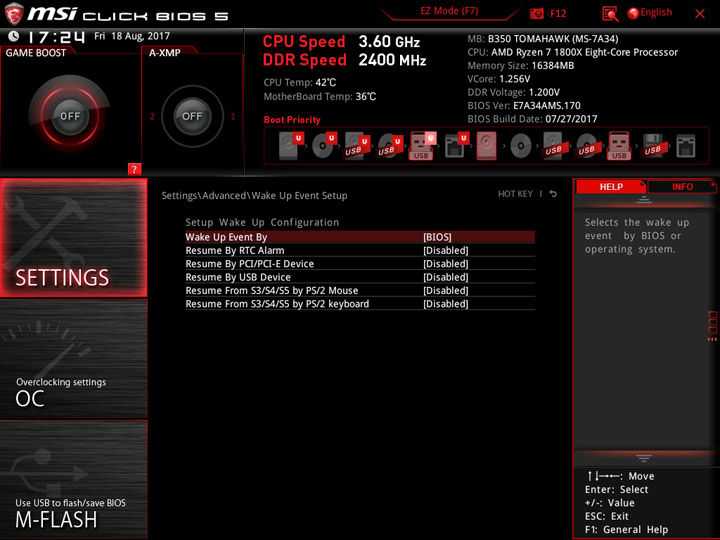Open the SETTINGS section

pos(73,237)
